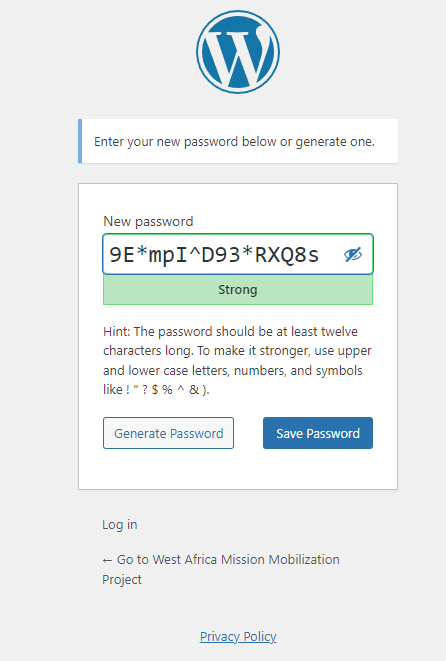Go to West Africa Mission Mobilization site
The height and width of the screenshot is (661, 446).
coord(221,569)
